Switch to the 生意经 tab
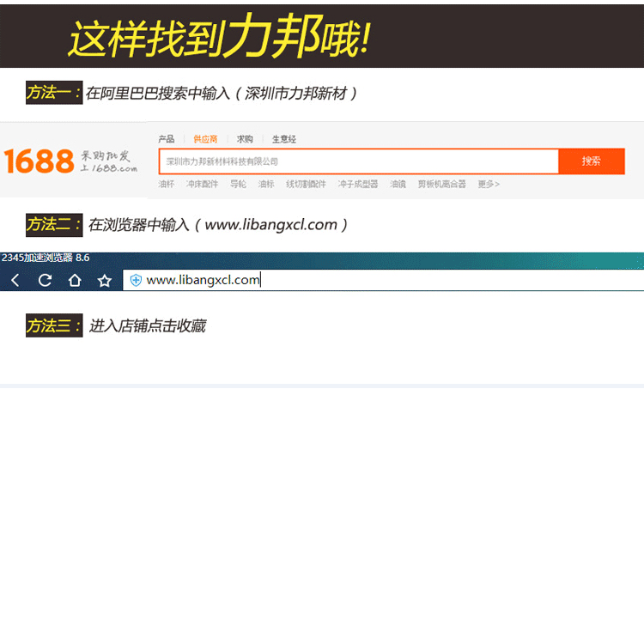 [x=284, y=139]
